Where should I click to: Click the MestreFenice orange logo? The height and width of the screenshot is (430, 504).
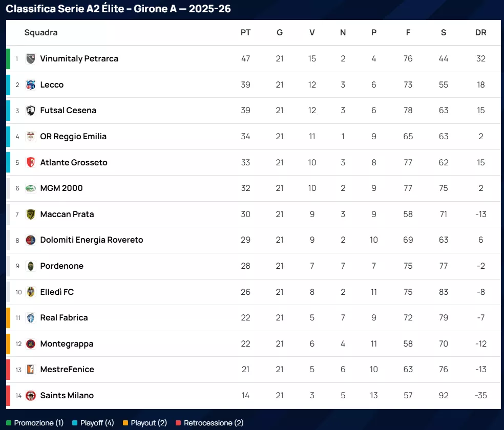click(x=31, y=370)
